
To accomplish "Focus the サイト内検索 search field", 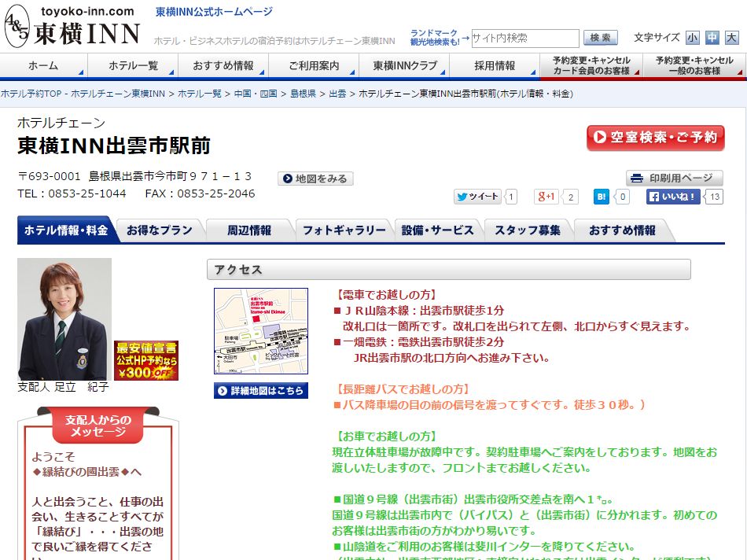I will (x=525, y=38).
